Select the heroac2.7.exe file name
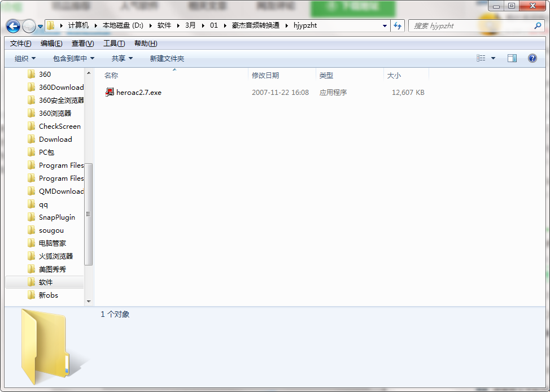550x392 pixels. click(x=139, y=93)
